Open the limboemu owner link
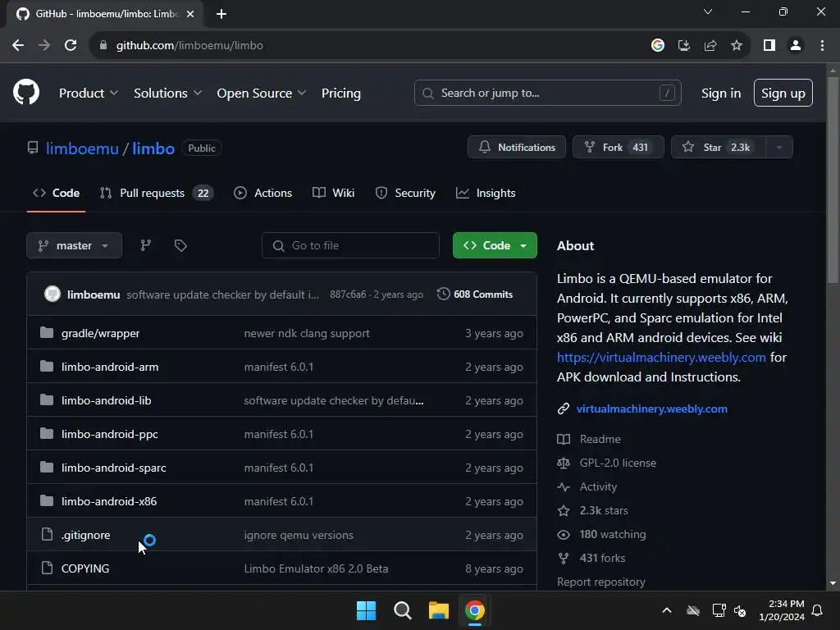The width and height of the screenshot is (840, 630). point(82,148)
